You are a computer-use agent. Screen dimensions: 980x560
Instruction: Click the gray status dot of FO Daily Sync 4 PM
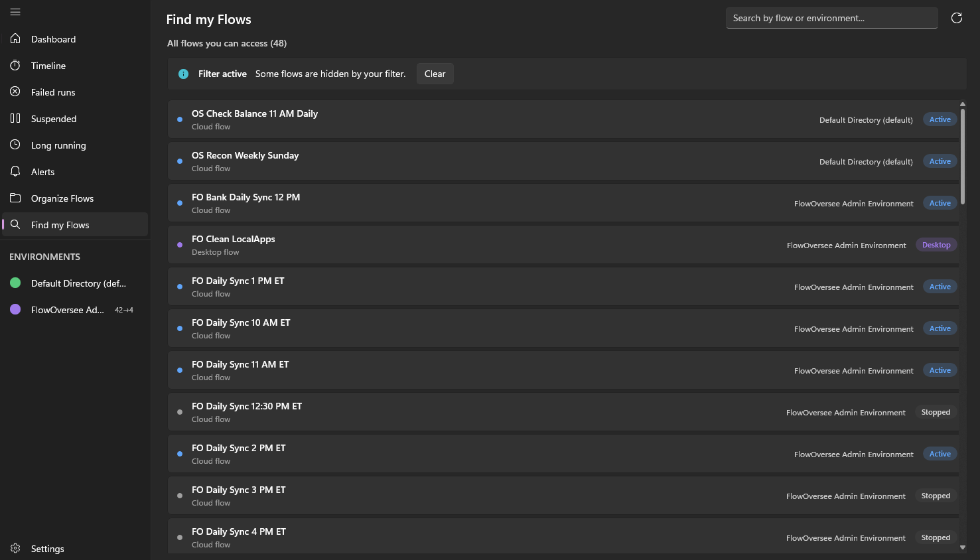pos(180,537)
